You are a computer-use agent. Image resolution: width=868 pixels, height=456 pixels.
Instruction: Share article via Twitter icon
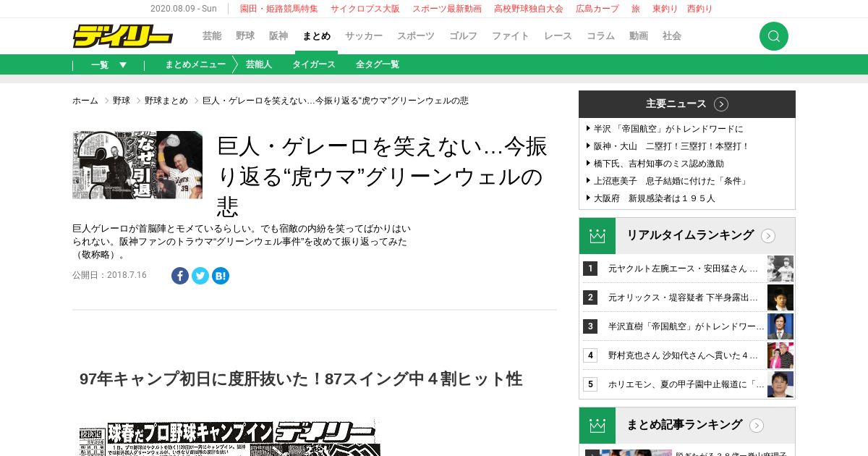tap(200, 276)
